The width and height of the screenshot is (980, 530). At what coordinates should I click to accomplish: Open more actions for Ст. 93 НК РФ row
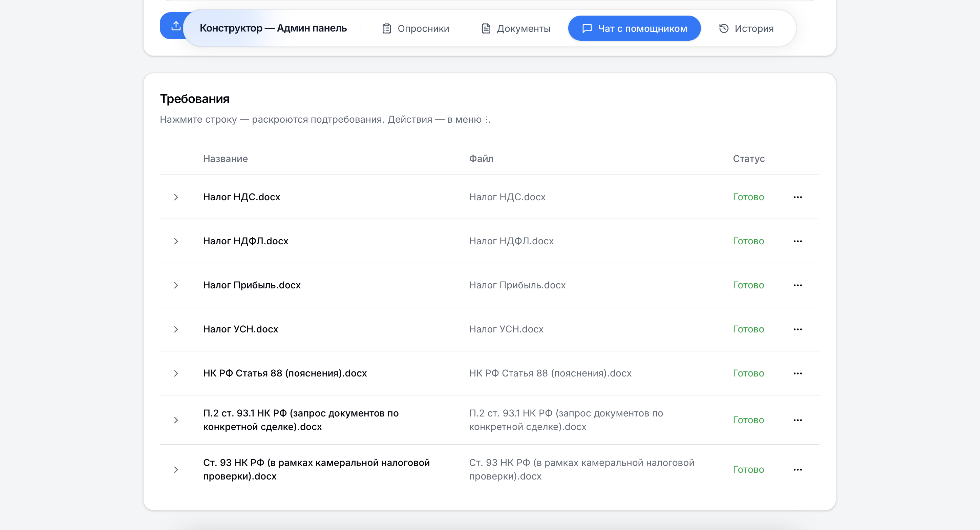(x=798, y=470)
